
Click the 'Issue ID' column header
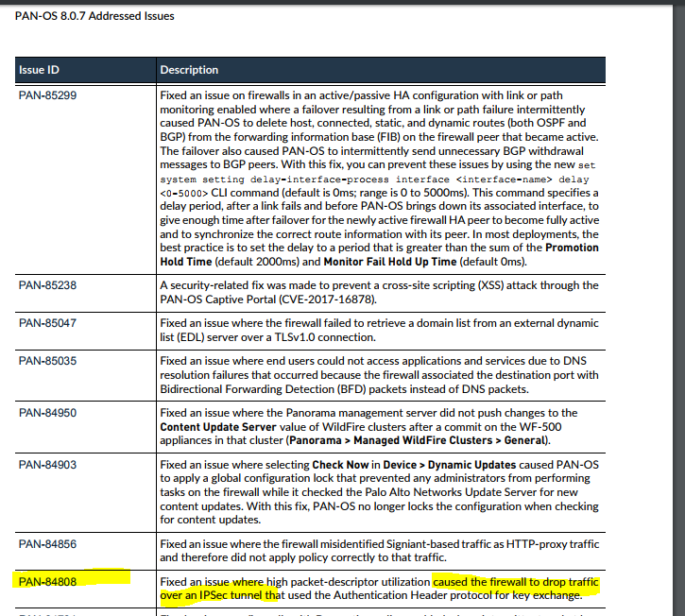pos(39,70)
